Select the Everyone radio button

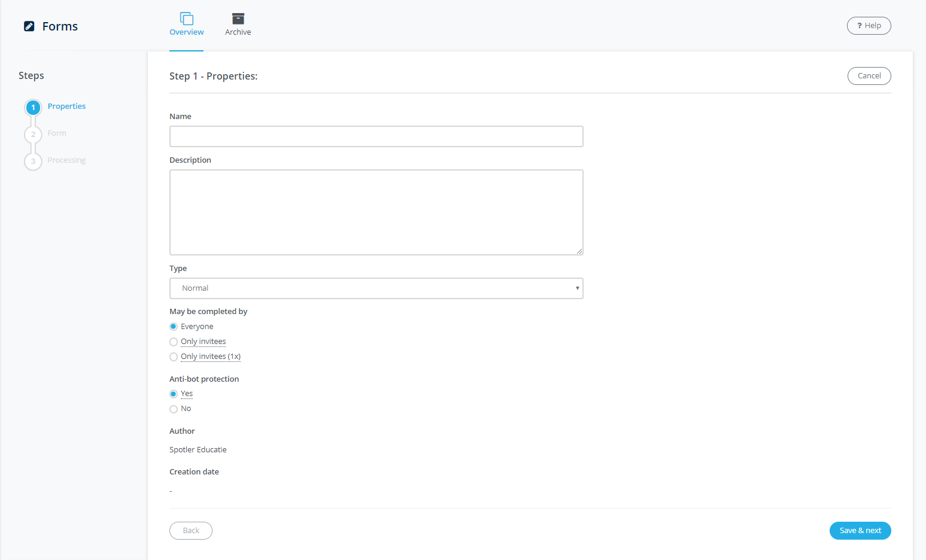174,327
